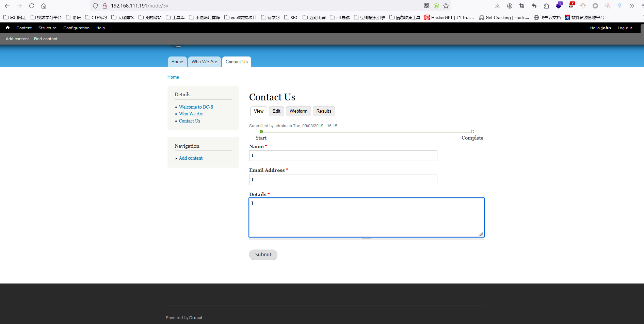The image size is (644, 324).
Task: Open the 工具库 bookmark folder
Action: (175, 17)
